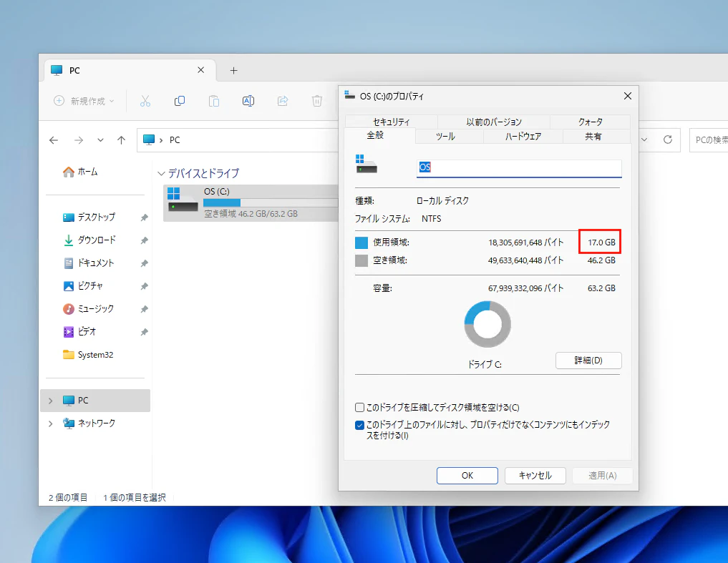
Task: Go back with the left arrow
Action: (54, 140)
